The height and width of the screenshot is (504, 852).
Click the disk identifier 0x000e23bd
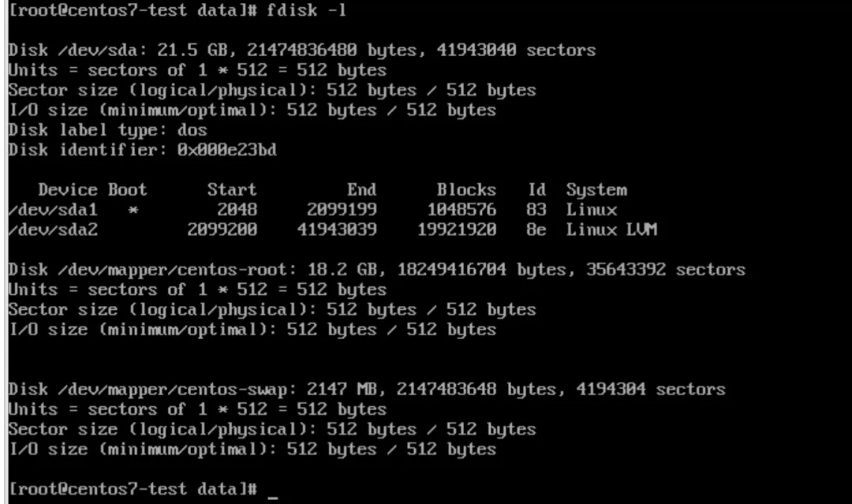(x=226, y=150)
